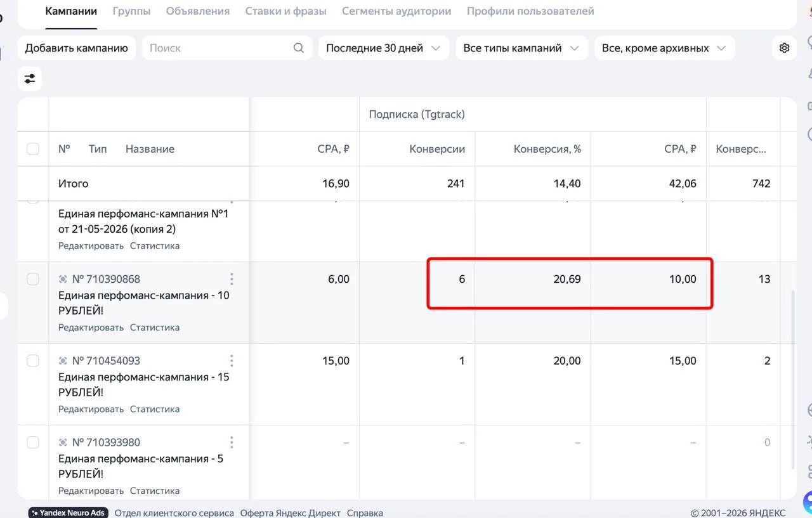812x518 pixels.
Task: Open the Справка footer link
Action: [x=365, y=513]
